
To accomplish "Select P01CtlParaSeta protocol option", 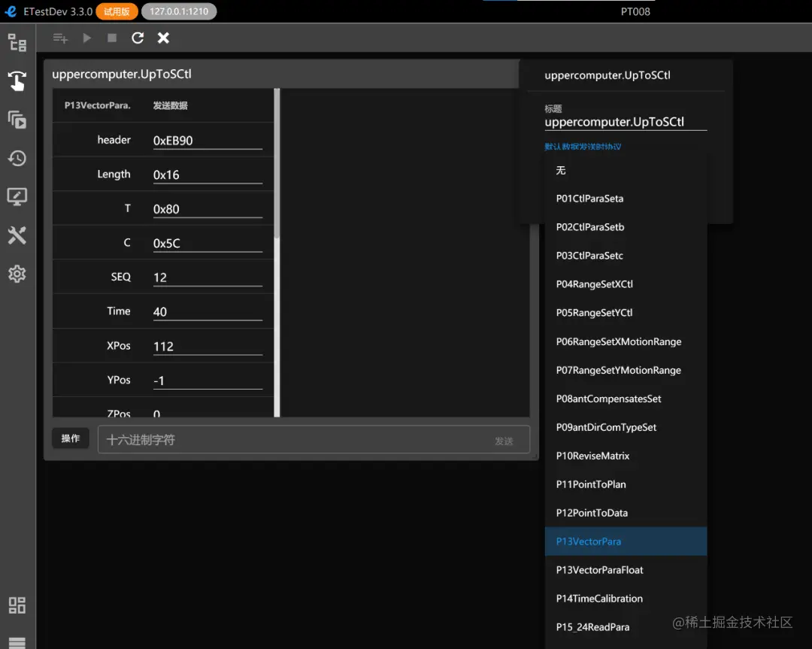I will 626,199.
